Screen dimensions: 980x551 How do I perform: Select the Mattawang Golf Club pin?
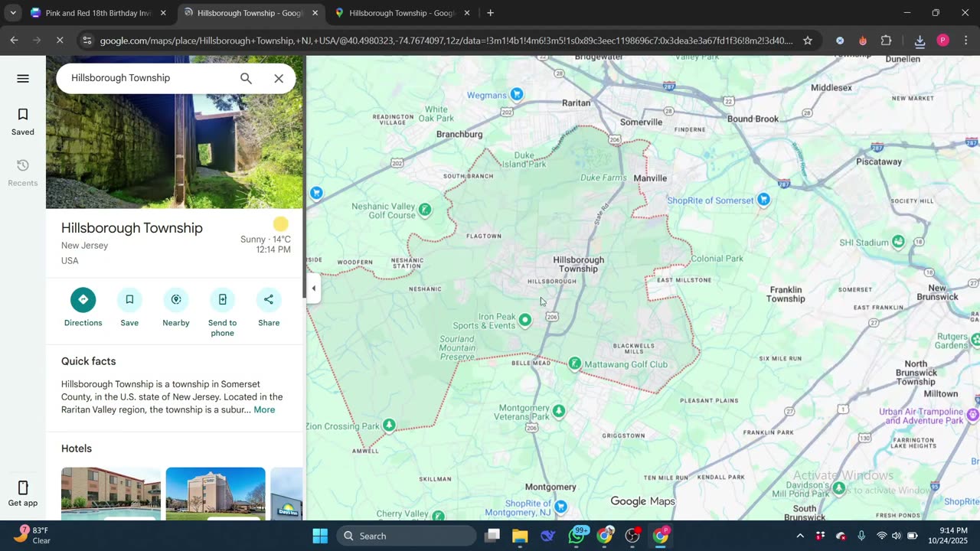[x=575, y=364]
